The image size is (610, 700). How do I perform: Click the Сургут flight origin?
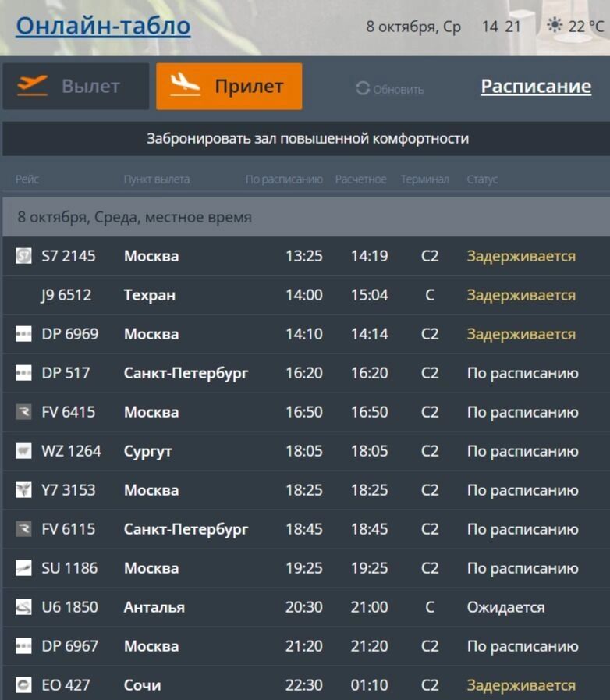147,451
